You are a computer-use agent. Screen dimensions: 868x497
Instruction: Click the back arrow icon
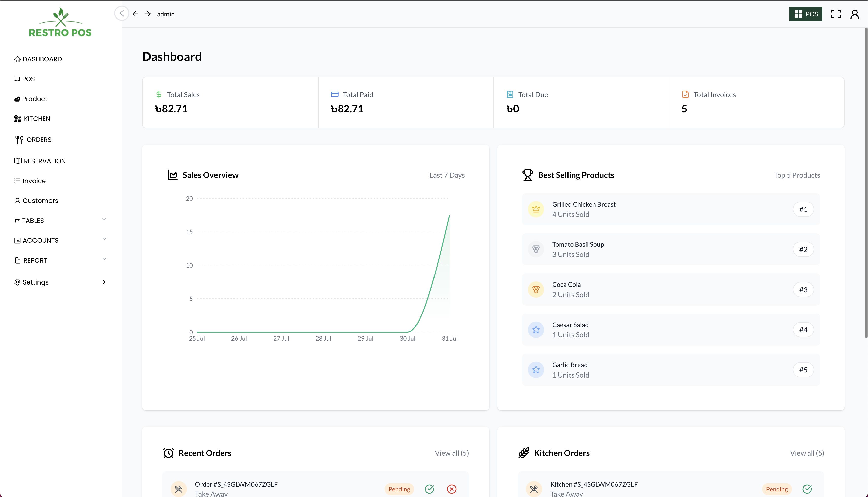click(x=135, y=14)
